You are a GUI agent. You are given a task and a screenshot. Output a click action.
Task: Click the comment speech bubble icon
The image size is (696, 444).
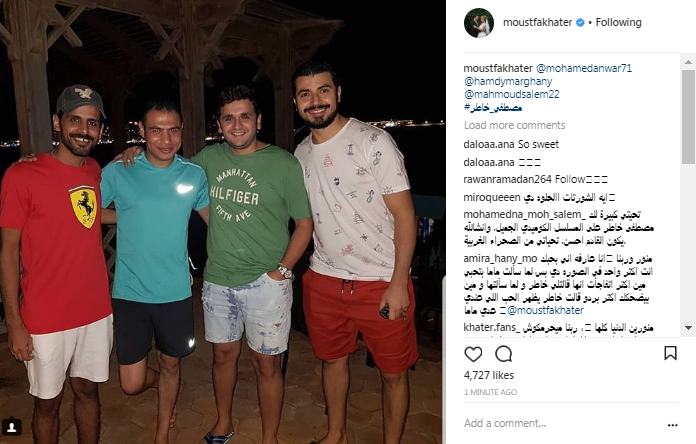point(504,354)
